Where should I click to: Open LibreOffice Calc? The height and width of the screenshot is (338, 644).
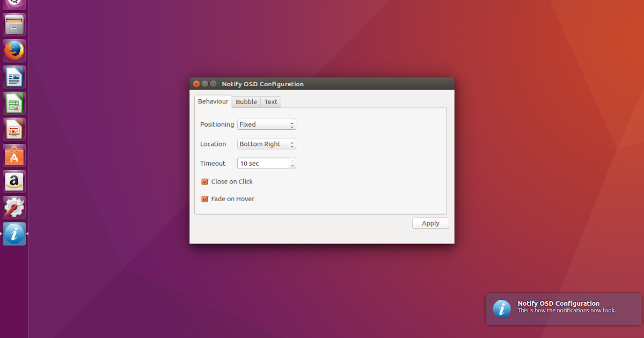(x=13, y=102)
